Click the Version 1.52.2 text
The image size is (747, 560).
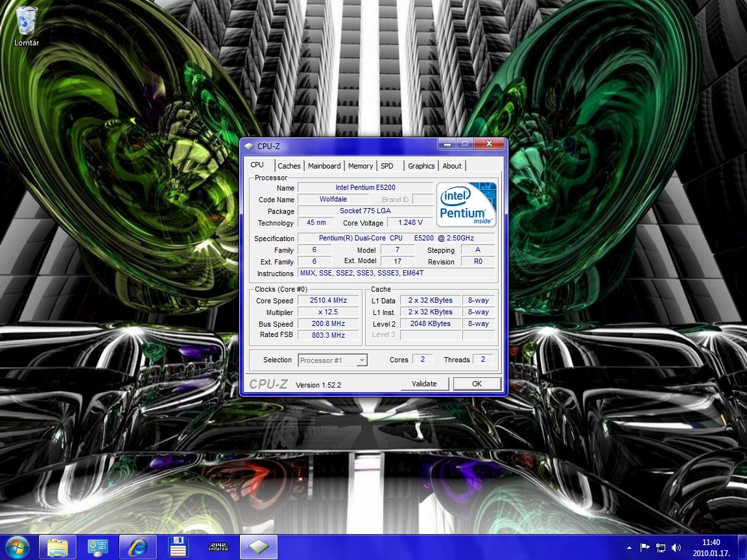coord(318,385)
